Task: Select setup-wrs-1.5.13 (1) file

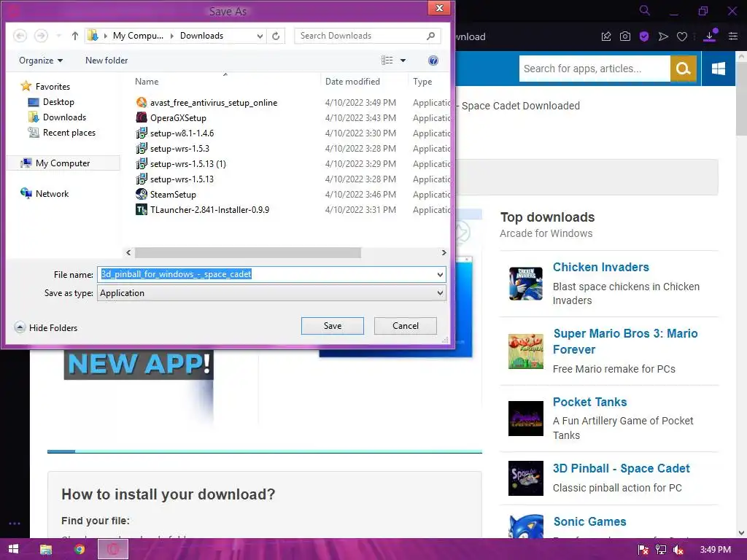Action: tap(187, 164)
